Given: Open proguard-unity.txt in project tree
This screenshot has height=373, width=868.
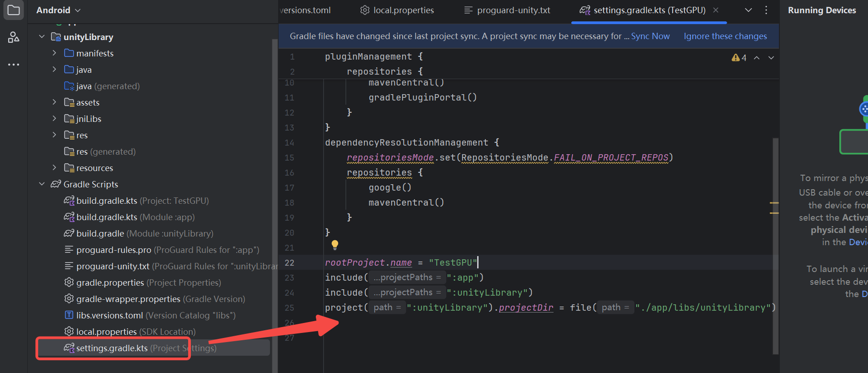Looking at the screenshot, I should (x=170, y=266).
